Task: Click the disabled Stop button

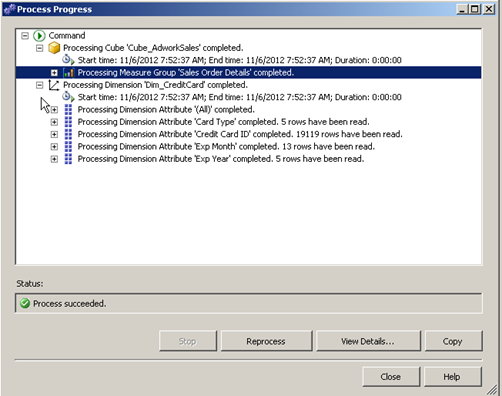Action: pos(188,341)
